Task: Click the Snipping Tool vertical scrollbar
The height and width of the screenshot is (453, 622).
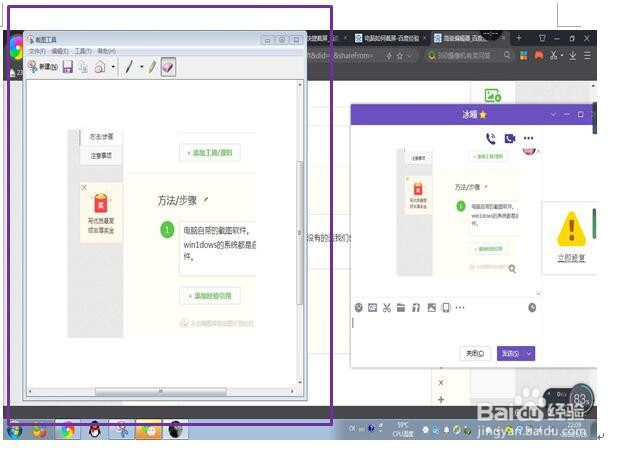Action: pyautogui.click(x=300, y=233)
